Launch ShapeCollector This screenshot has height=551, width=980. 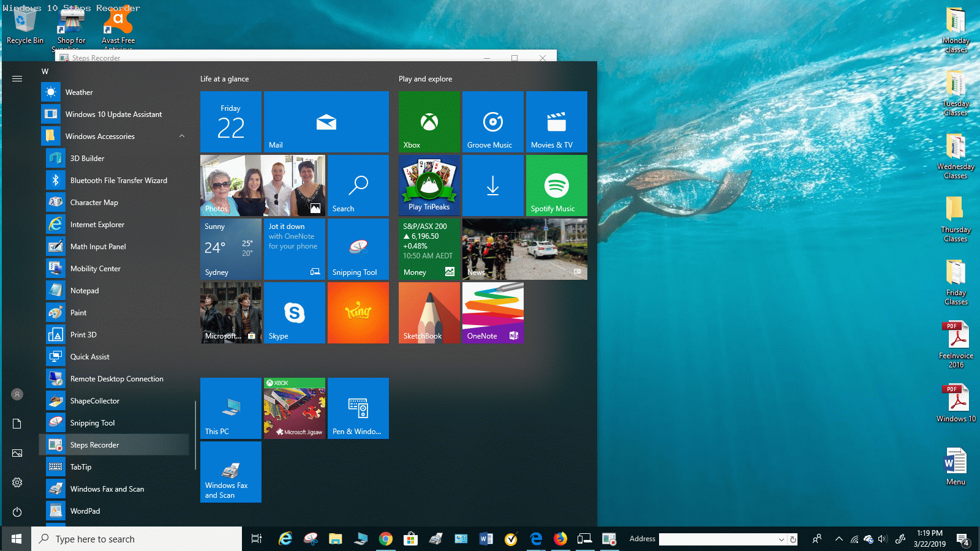[115, 401]
